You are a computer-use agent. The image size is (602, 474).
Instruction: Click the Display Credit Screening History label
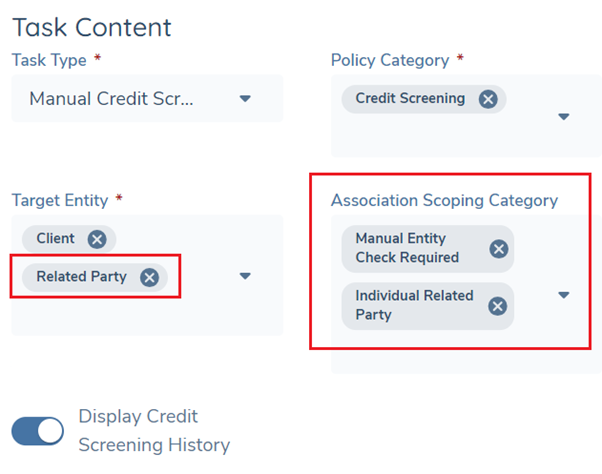point(153,431)
